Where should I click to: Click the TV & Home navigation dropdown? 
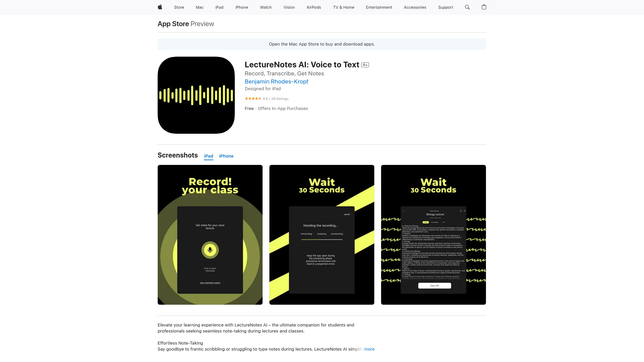click(344, 7)
